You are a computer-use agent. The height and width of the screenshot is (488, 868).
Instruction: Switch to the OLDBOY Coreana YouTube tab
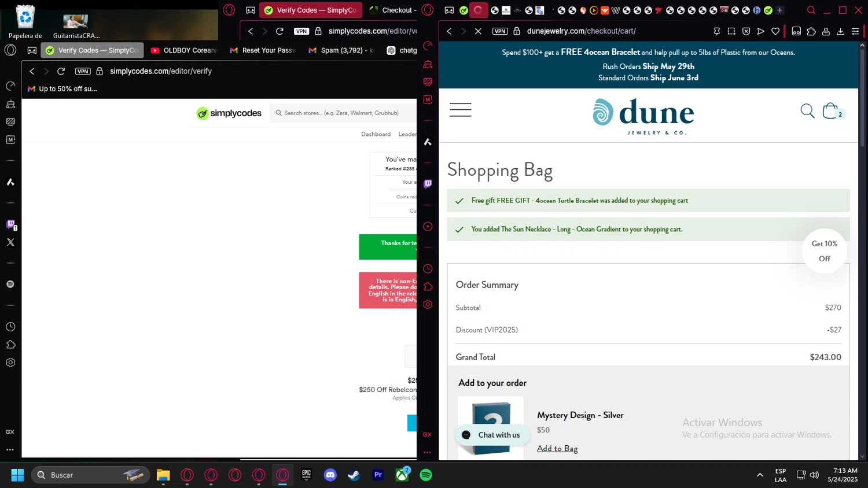click(x=183, y=50)
